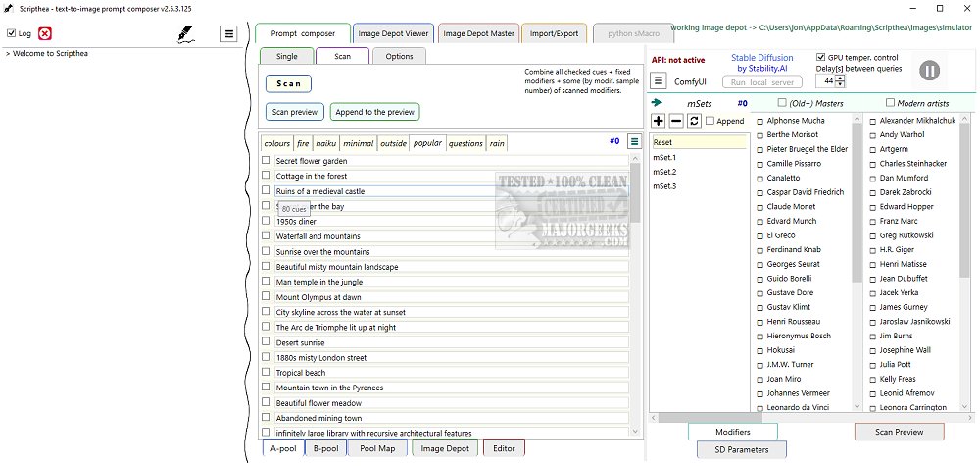
Task: Open the Editor tab
Action: 504,448
